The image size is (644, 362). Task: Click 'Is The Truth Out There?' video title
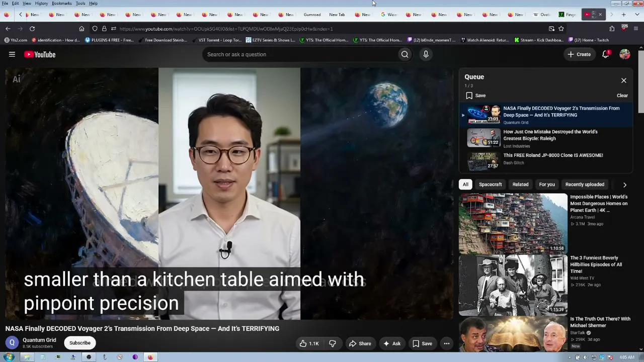(600, 322)
